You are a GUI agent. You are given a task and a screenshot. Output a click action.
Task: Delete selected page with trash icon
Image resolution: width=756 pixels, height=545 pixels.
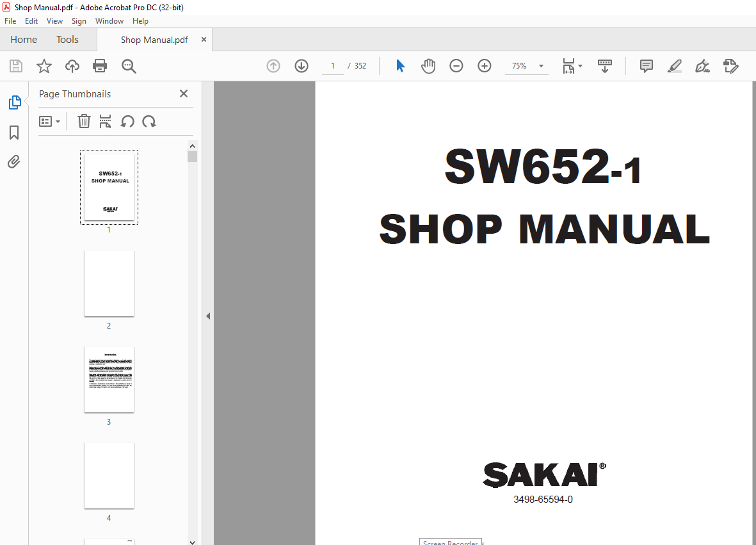tap(84, 121)
